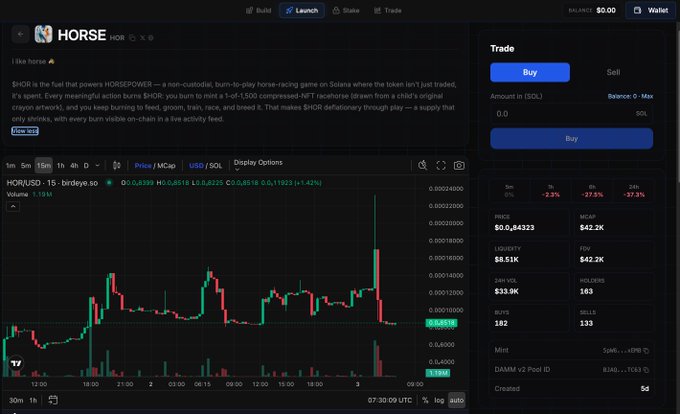The width and height of the screenshot is (680, 414).
Task: Take a chart snapshot with camera icon
Action: [459, 165]
